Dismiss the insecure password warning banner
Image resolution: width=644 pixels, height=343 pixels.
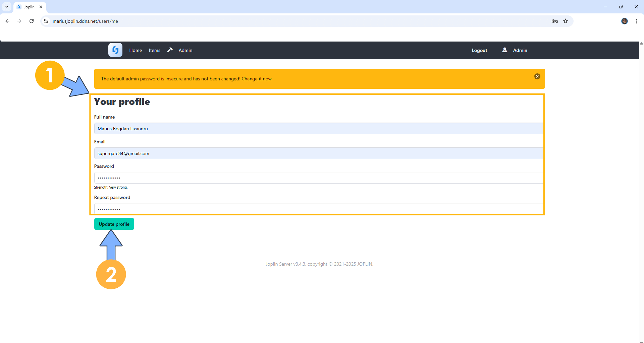point(537,76)
